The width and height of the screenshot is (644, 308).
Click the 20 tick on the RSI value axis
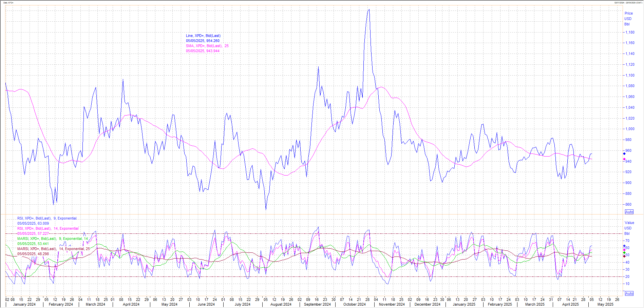point(627,276)
